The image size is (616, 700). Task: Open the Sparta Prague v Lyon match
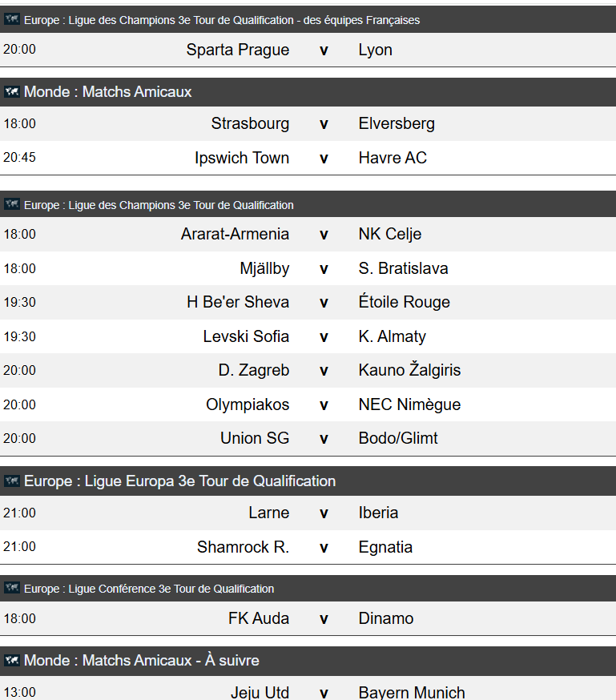[x=308, y=50]
